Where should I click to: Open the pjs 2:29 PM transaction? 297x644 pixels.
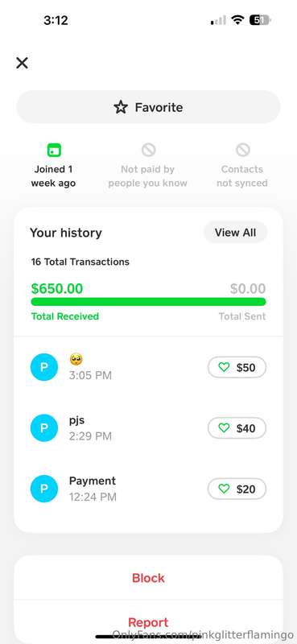tap(148, 428)
